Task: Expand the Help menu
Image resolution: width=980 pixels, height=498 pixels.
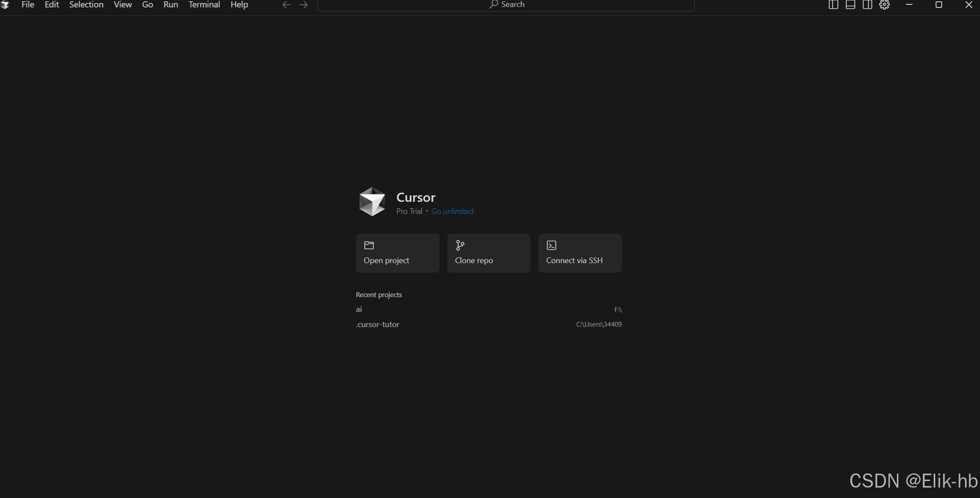Action: click(239, 5)
